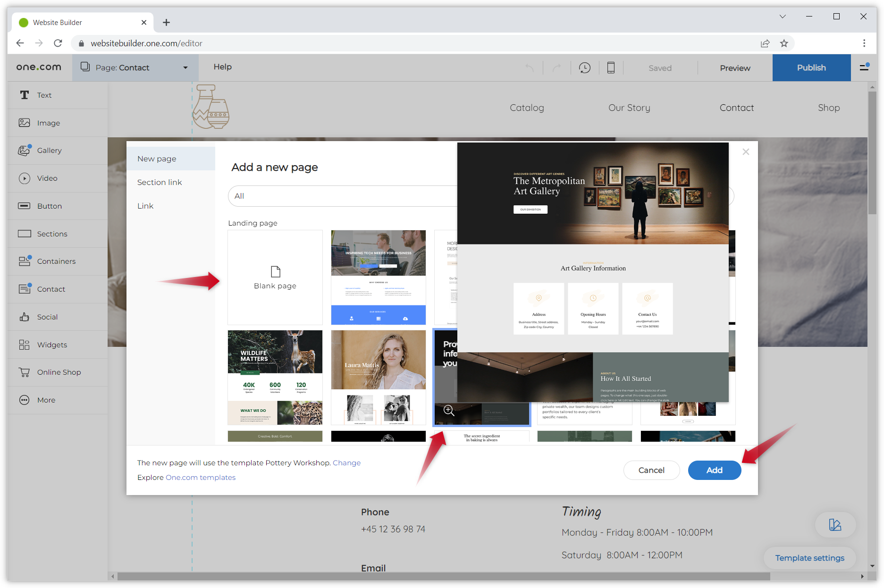884x588 pixels.
Task: Switch to mobile view icon
Action: 611,68
